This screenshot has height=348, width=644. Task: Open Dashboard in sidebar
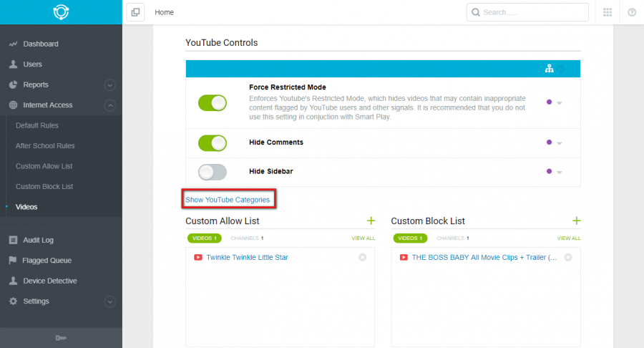41,44
